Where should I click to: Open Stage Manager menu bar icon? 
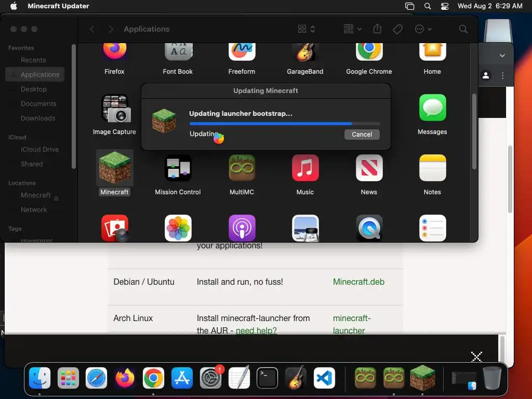410,6
